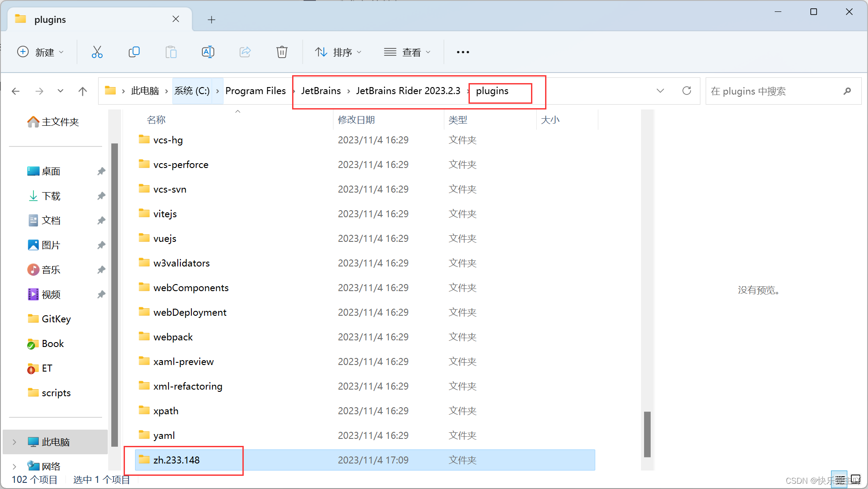868x489 pixels.
Task: Click the navigation pane scrollbar
Action: [115, 295]
